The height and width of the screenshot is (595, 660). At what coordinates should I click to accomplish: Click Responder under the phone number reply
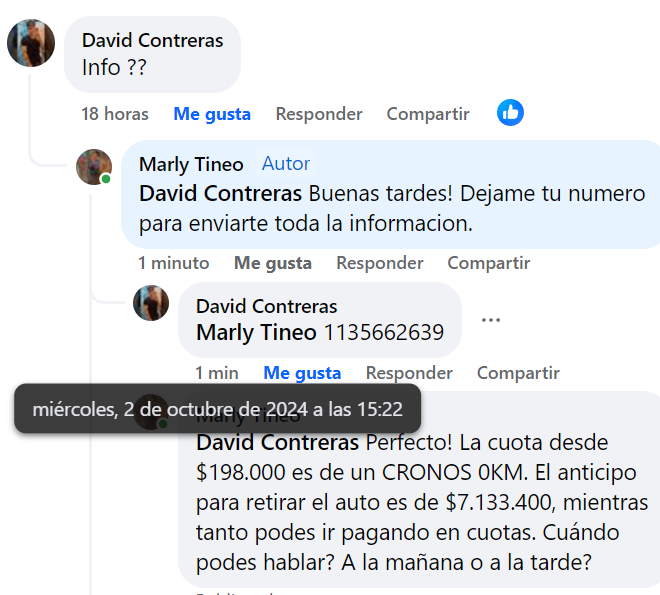tap(409, 373)
